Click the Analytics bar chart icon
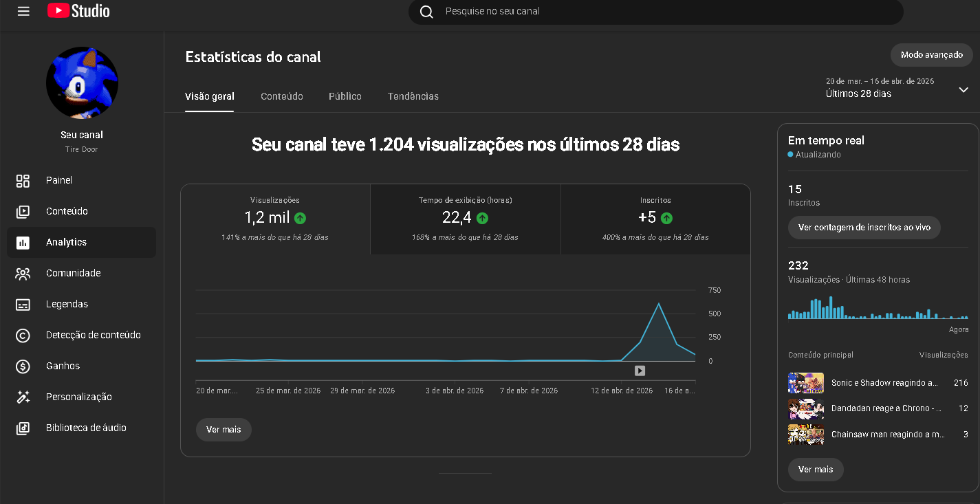Viewport: 980px width, 504px height. coord(23,242)
